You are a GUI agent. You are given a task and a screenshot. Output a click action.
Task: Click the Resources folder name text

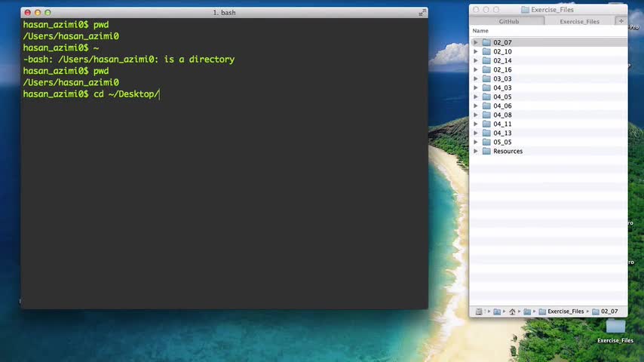[508, 151]
